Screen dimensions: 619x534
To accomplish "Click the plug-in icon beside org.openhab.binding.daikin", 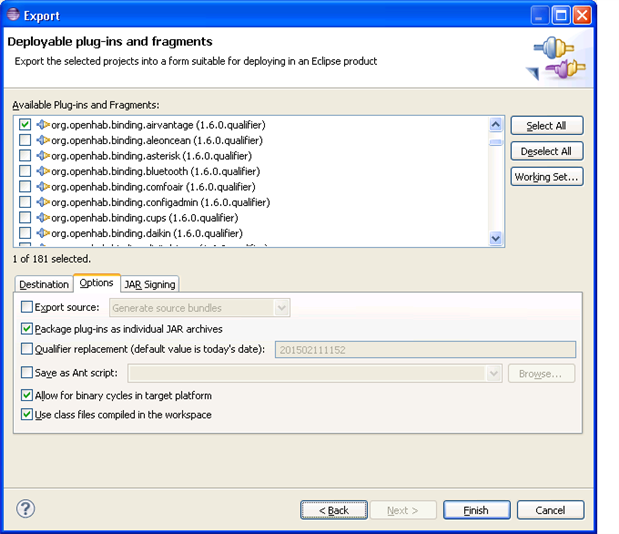I will point(43,233).
